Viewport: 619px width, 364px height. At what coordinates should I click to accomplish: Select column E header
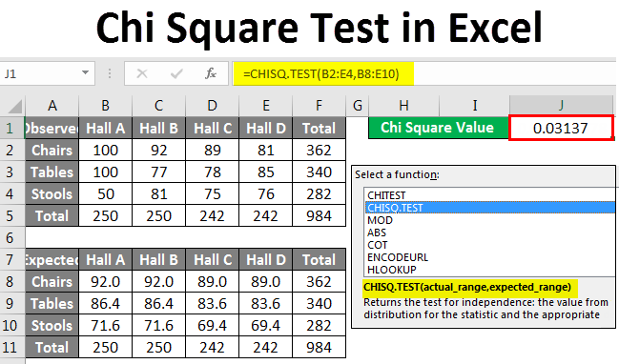pyautogui.click(x=266, y=106)
